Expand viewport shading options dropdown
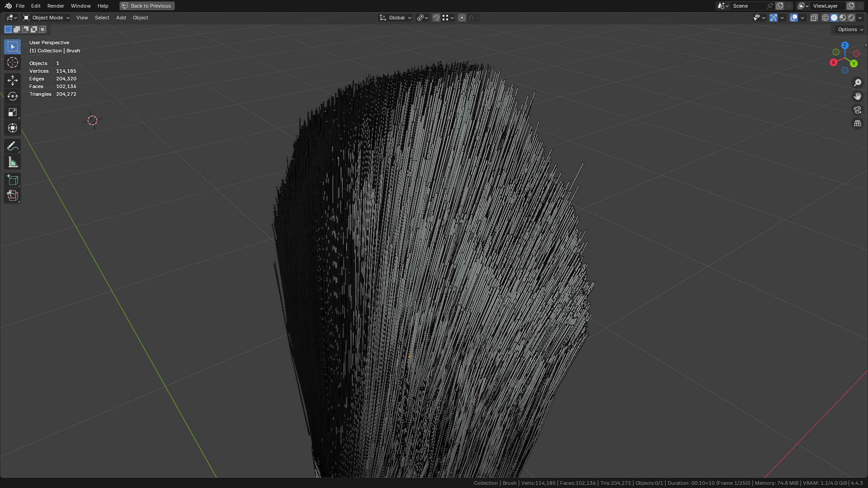This screenshot has height=488, width=868. pos(860,18)
